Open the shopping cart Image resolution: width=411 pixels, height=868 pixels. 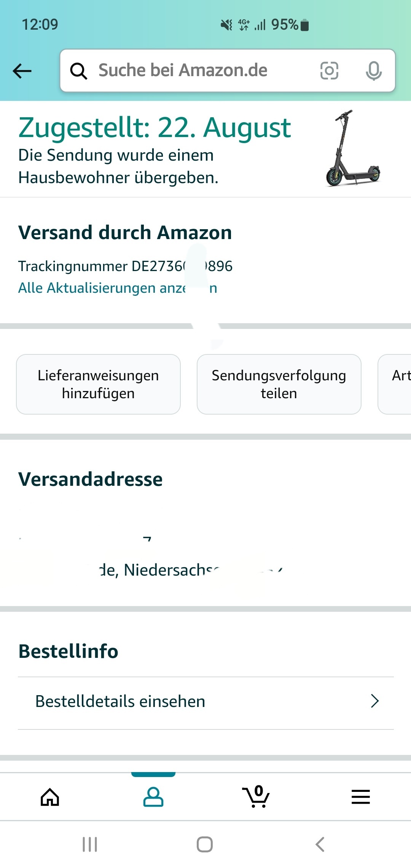[x=256, y=797]
